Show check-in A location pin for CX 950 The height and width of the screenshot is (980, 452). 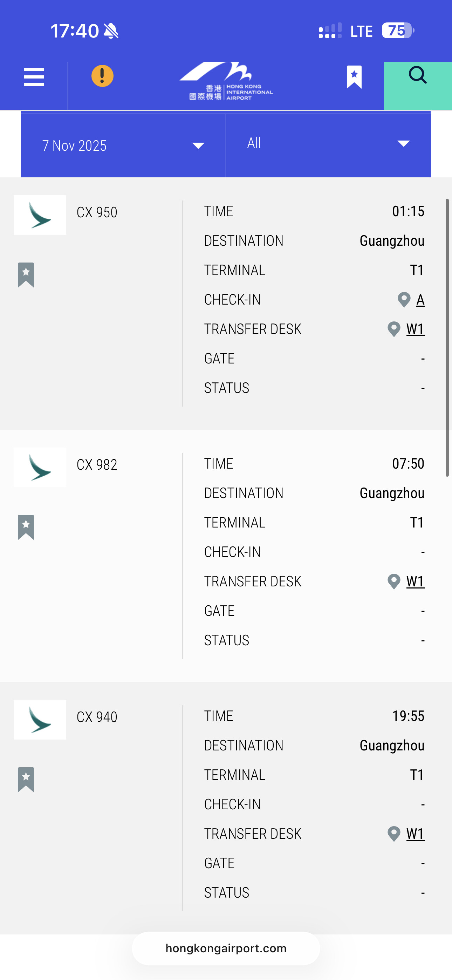coord(404,300)
